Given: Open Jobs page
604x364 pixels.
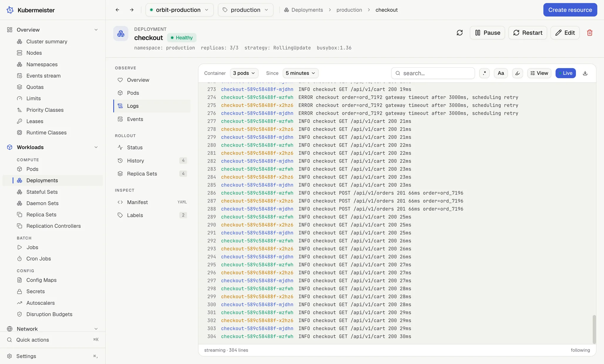Looking at the screenshot, I should click(x=32, y=247).
